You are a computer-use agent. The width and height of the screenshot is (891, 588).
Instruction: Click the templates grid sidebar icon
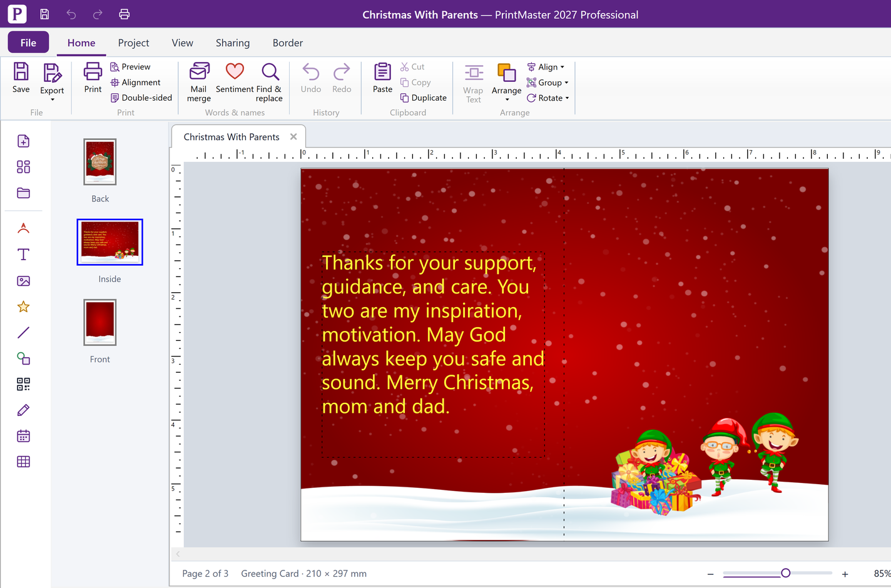[x=23, y=167]
